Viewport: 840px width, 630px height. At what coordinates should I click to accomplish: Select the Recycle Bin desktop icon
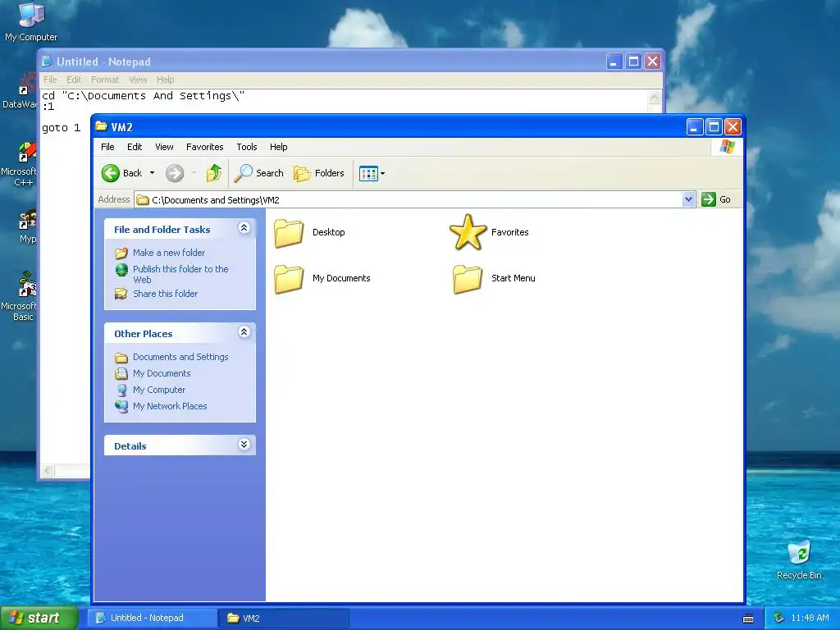pos(799,559)
